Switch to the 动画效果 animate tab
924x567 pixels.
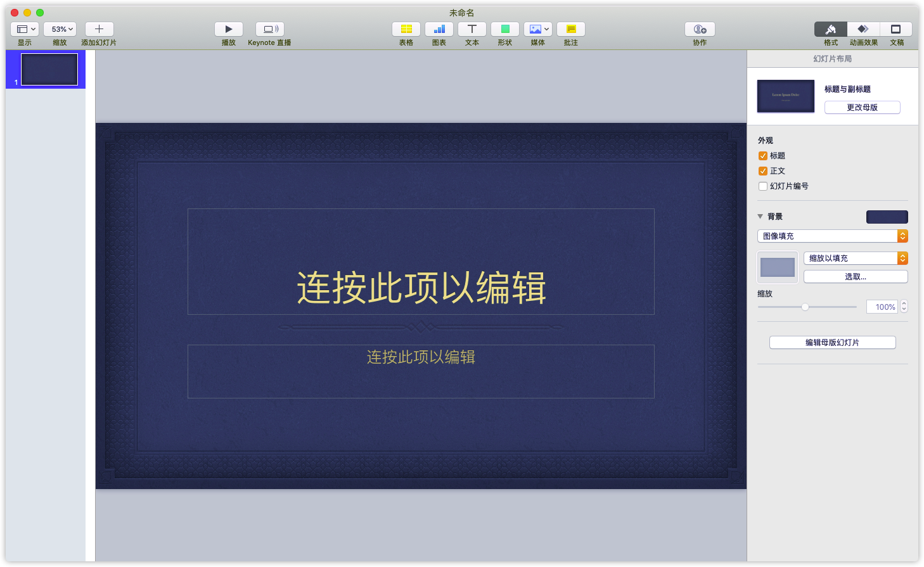863,29
